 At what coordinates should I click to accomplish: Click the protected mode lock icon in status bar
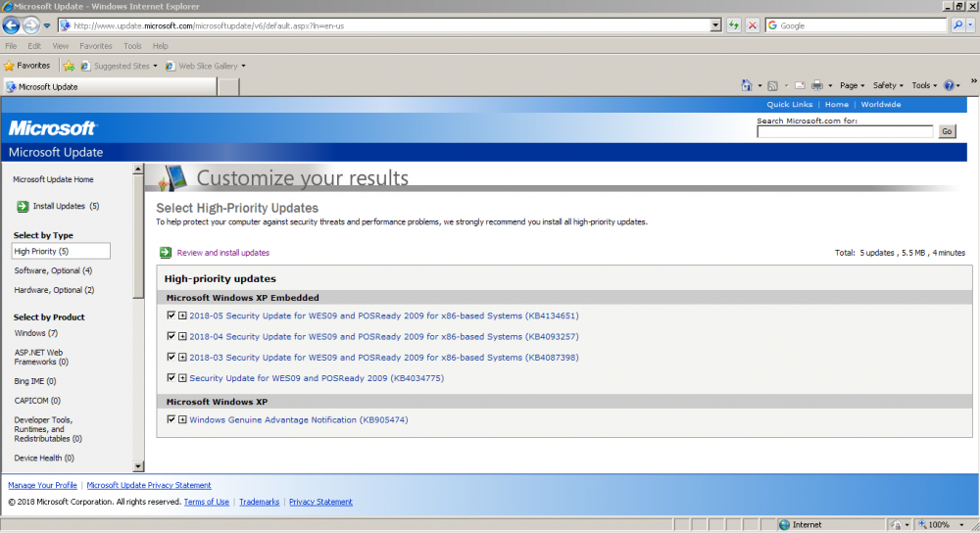pos(897,524)
